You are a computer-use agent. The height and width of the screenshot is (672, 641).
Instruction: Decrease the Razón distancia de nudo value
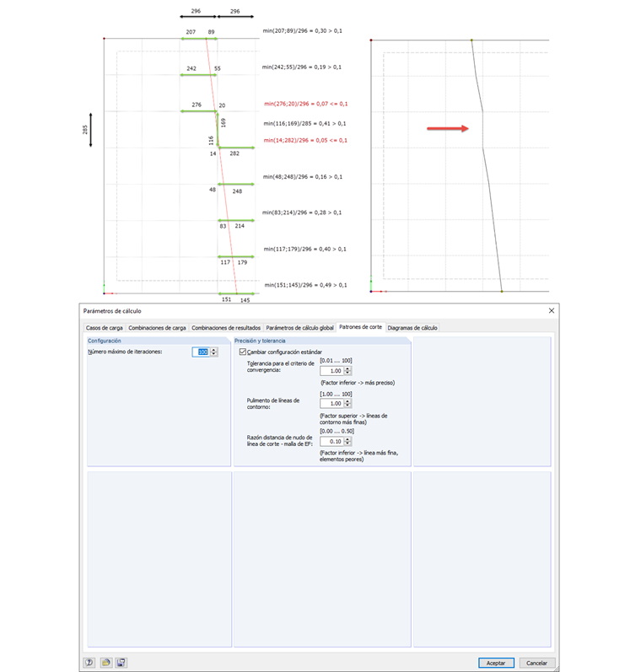tap(347, 444)
